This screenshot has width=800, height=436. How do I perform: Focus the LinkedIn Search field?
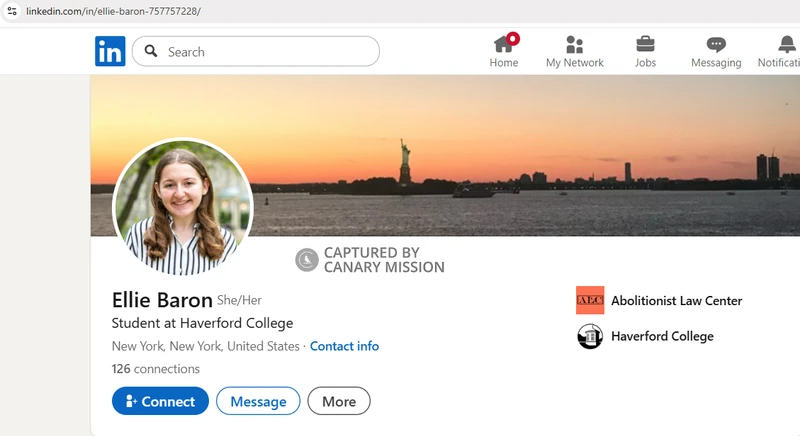[x=256, y=51]
